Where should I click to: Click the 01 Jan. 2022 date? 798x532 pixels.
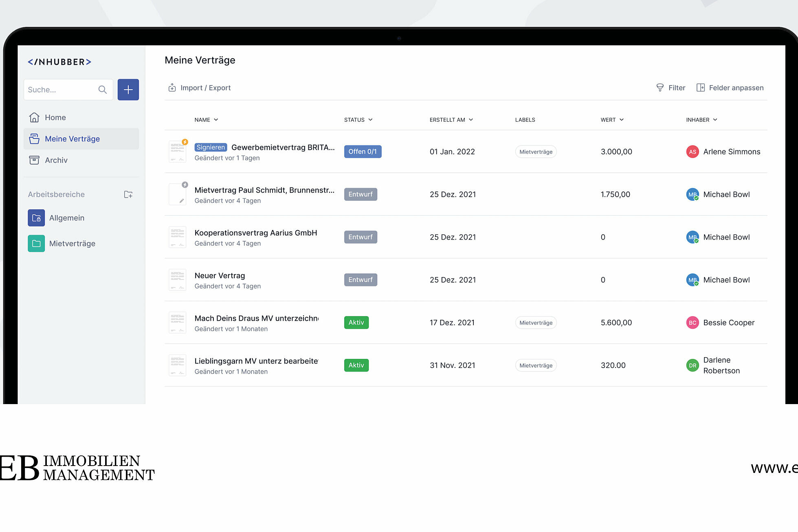coord(452,152)
